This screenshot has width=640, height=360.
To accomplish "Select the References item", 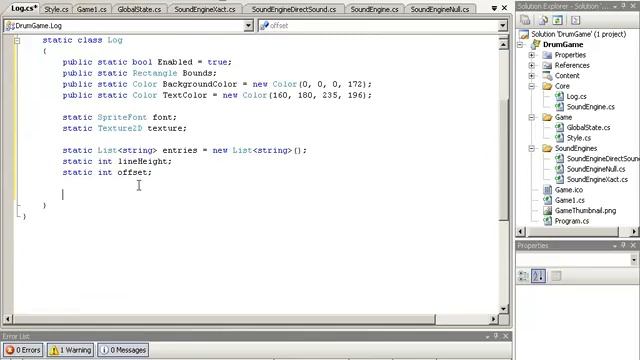I will (x=572, y=65).
